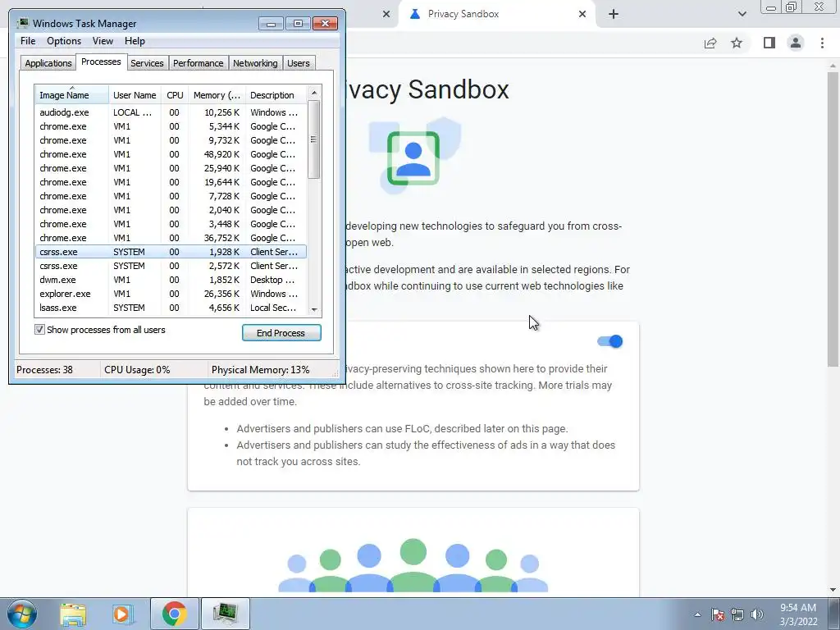Screen dimensions: 840x630
Task: Click process list scroll down arrow
Action: pos(314,309)
